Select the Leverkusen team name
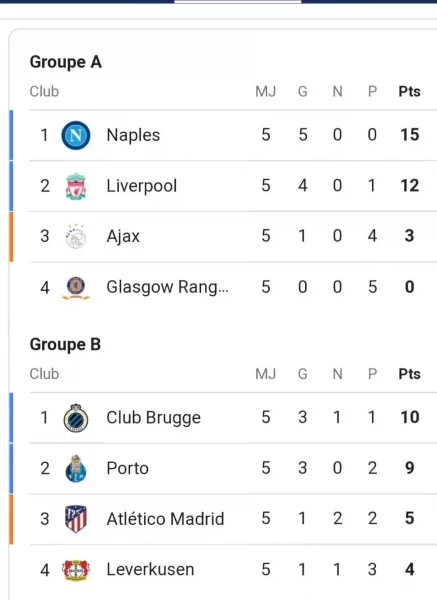This screenshot has width=437, height=600. (150, 569)
